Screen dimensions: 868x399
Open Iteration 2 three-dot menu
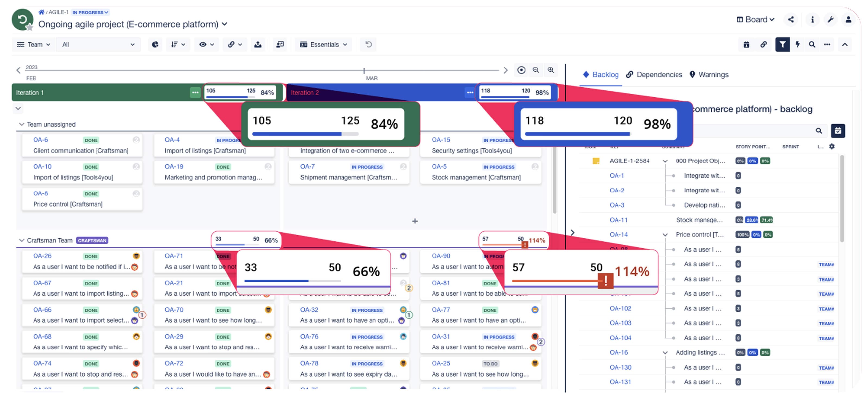pos(470,92)
